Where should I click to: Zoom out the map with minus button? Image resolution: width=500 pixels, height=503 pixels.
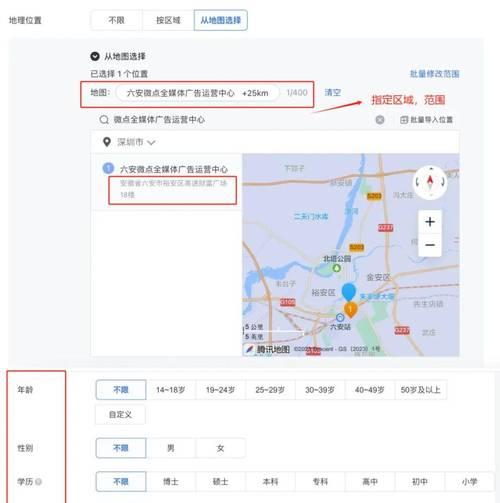pos(430,245)
